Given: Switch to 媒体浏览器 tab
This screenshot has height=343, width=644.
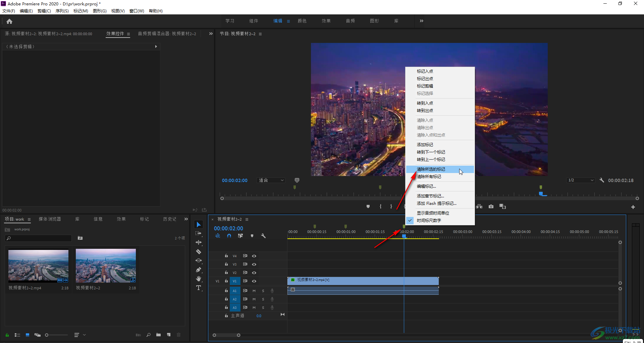Looking at the screenshot, I should coord(50,219).
